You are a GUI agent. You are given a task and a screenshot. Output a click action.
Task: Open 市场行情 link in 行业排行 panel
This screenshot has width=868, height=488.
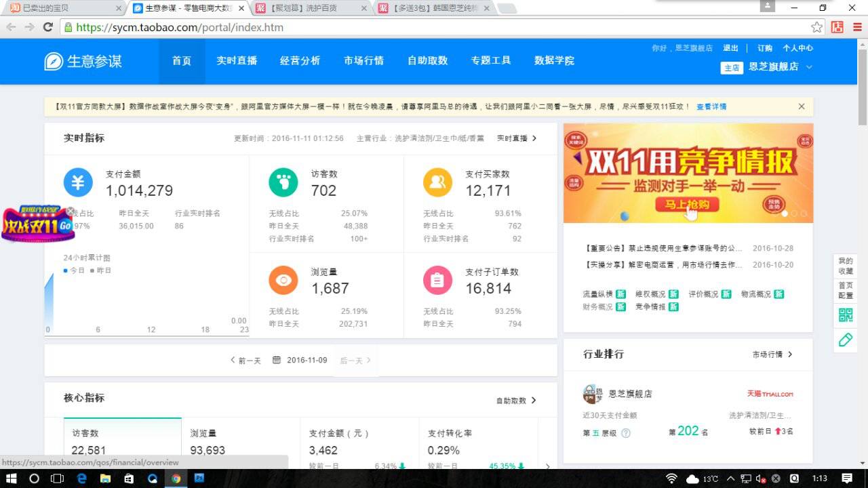[x=772, y=354]
